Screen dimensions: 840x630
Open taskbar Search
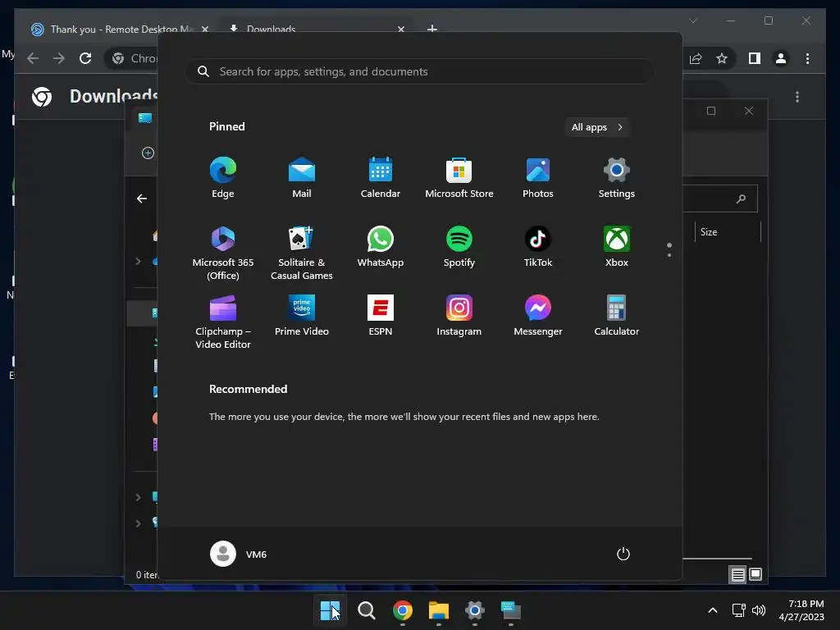click(x=367, y=610)
